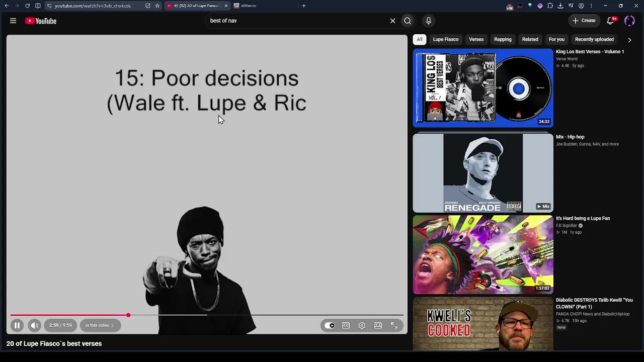
Task: Open the YouTube guide hamburger menu
Action: 13,21
